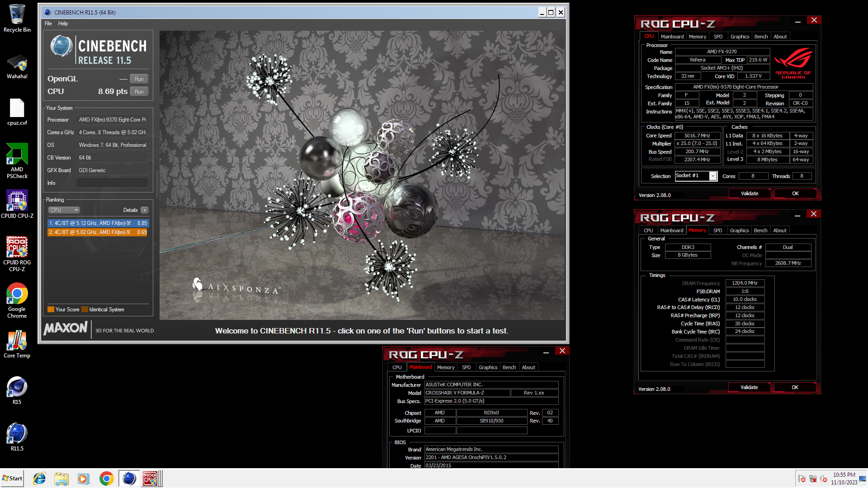Screen dimensions: 868x488
Task: Click the orange Your Score legend swatch
Action: (51, 310)
